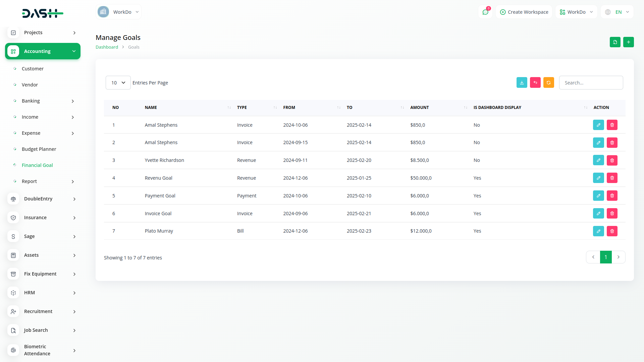Image resolution: width=644 pixels, height=362 pixels.
Task: Click the teal download export icon
Action: [522, 82]
